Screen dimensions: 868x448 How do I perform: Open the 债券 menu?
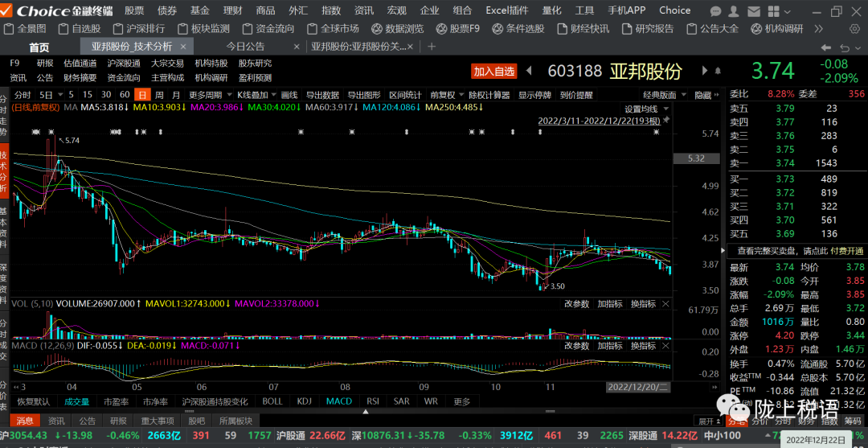(x=166, y=10)
